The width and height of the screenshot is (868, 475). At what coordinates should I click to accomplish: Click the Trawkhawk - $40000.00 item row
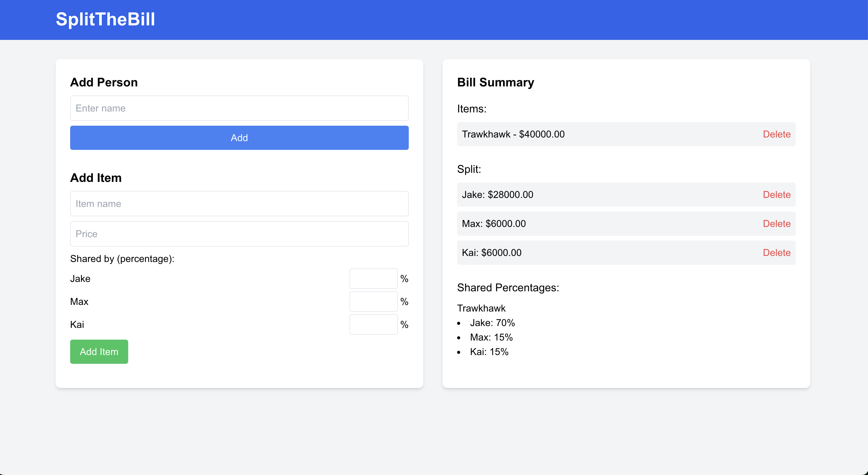pos(513,134)
